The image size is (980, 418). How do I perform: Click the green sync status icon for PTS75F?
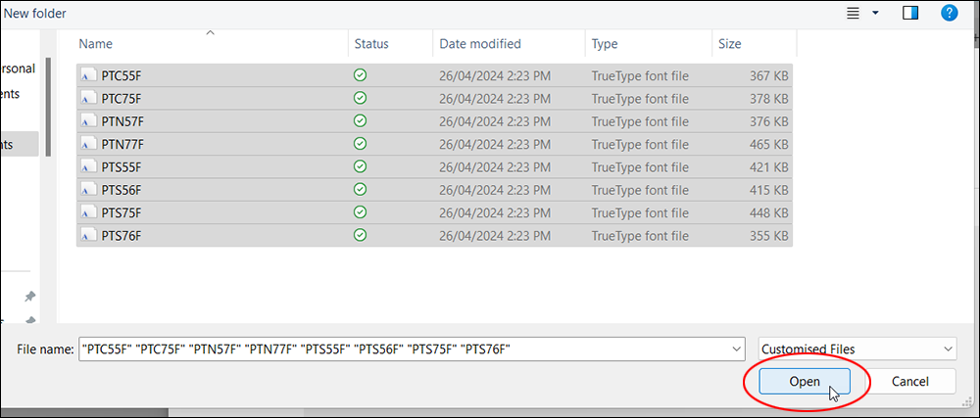(360, 212)
